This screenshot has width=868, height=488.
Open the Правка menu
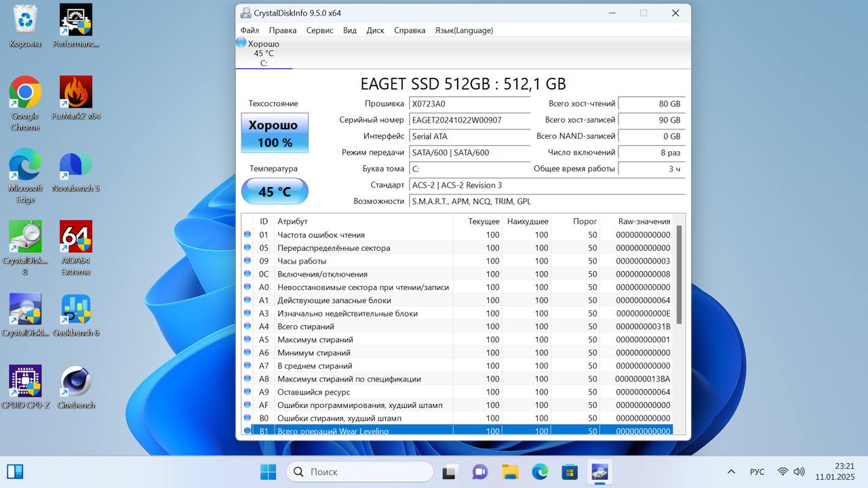283,30
